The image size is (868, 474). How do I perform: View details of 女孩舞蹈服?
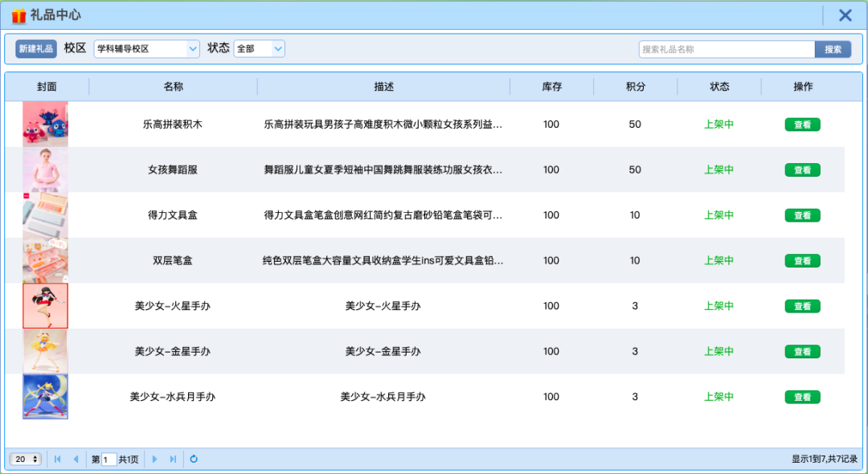803,170
